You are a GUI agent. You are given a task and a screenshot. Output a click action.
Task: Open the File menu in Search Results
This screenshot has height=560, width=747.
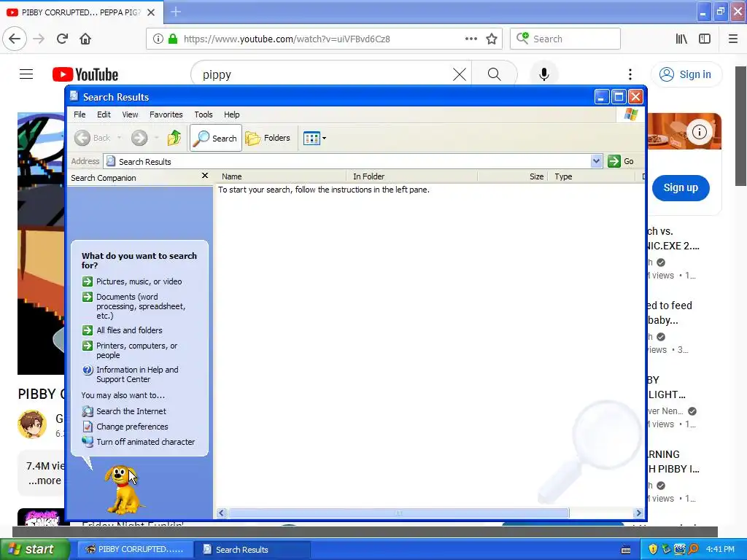pyautogui.click(x=80, y=114)
